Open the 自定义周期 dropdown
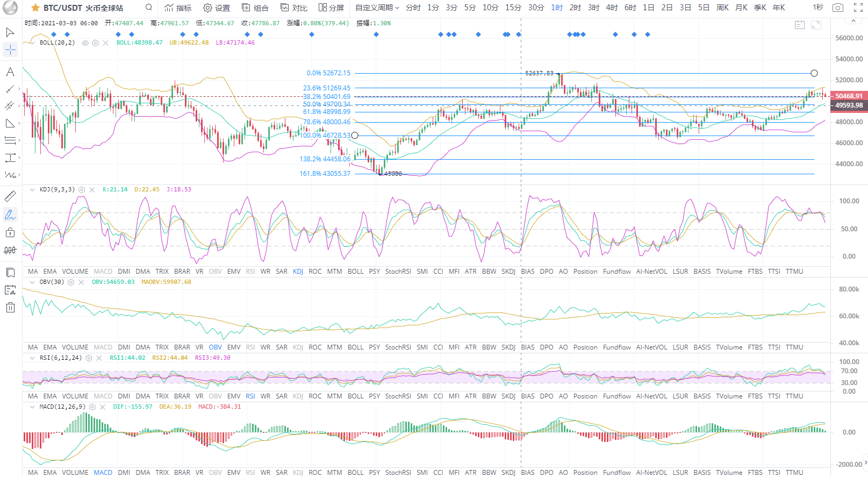The image size is (868, 477). click(x=377, y=8)
